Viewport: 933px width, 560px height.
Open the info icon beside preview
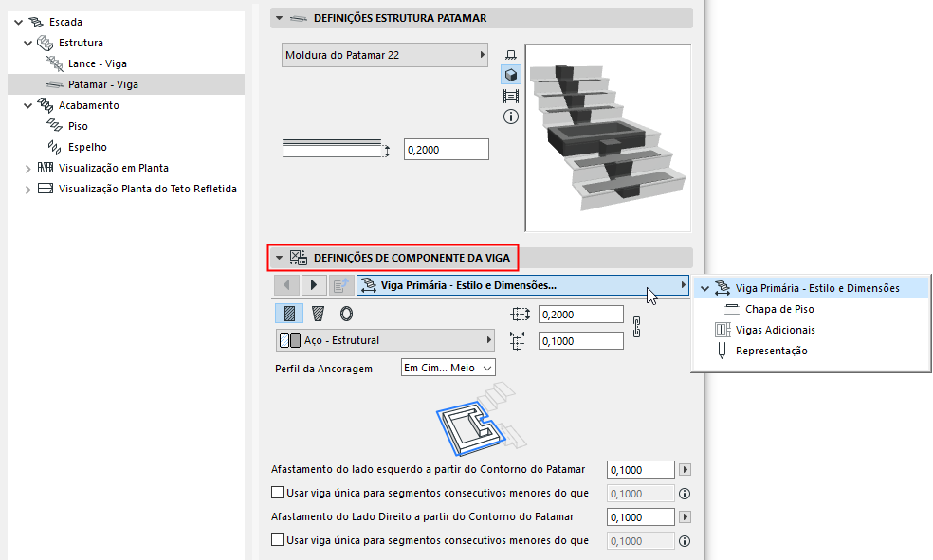[510, 117]
